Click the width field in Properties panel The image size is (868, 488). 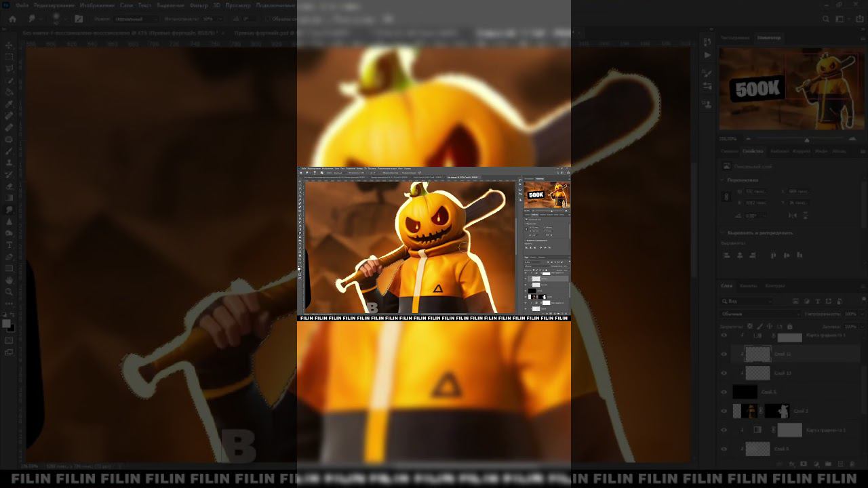[755, 192]
